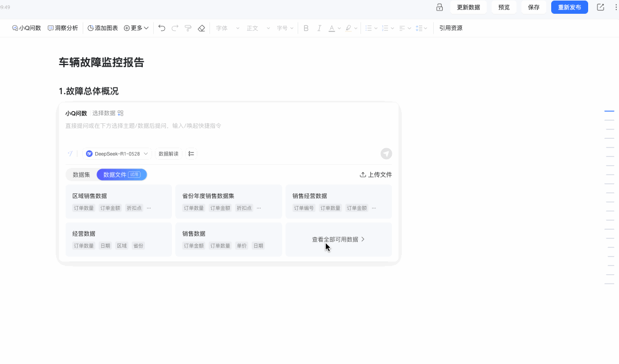Toggle italic formatting
Screen dimensions: 619x364
(319, 28)
